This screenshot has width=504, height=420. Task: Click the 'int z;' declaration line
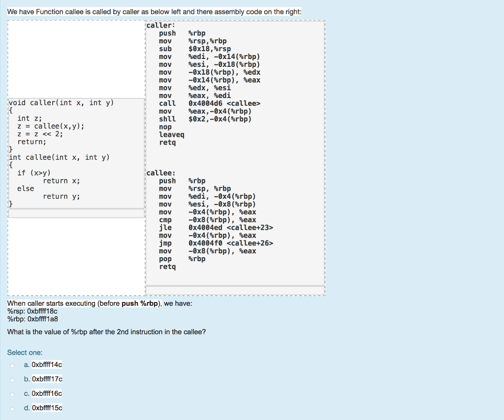(30, 119)
